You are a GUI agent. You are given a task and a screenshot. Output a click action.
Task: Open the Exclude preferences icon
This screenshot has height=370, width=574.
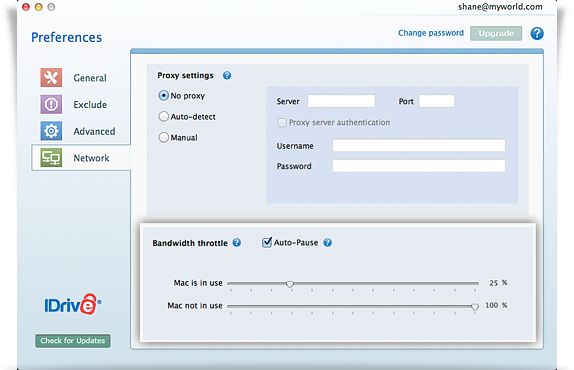[x=51, y=104]
